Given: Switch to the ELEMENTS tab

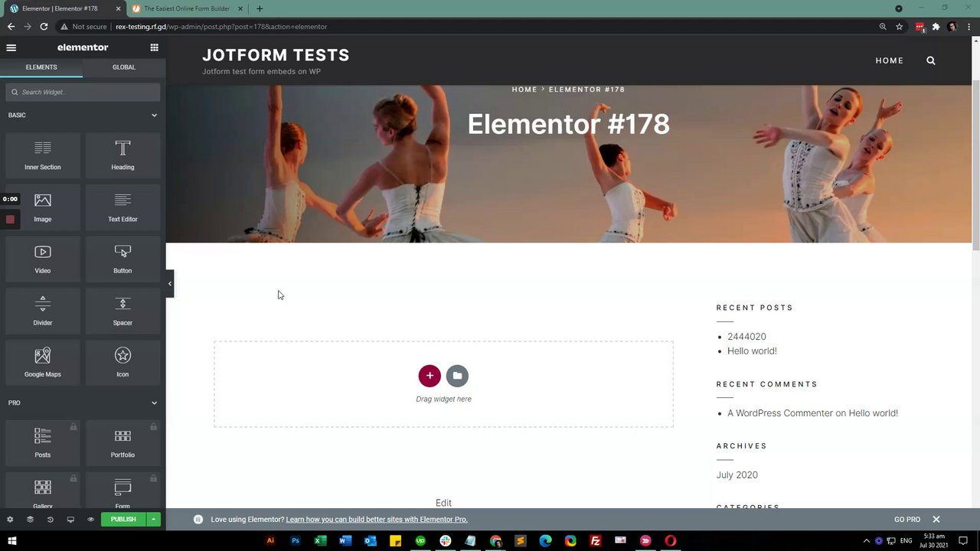Looking at the screenshot, I should [41, 67].
